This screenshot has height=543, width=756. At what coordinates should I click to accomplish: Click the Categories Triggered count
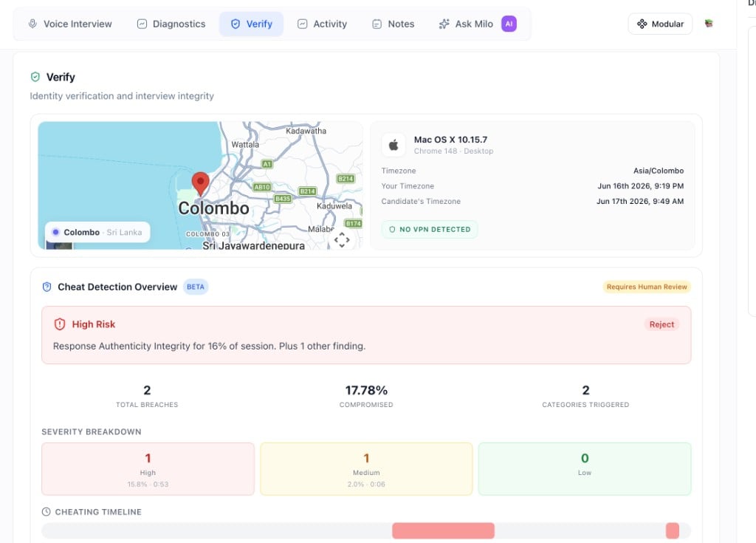585,390
